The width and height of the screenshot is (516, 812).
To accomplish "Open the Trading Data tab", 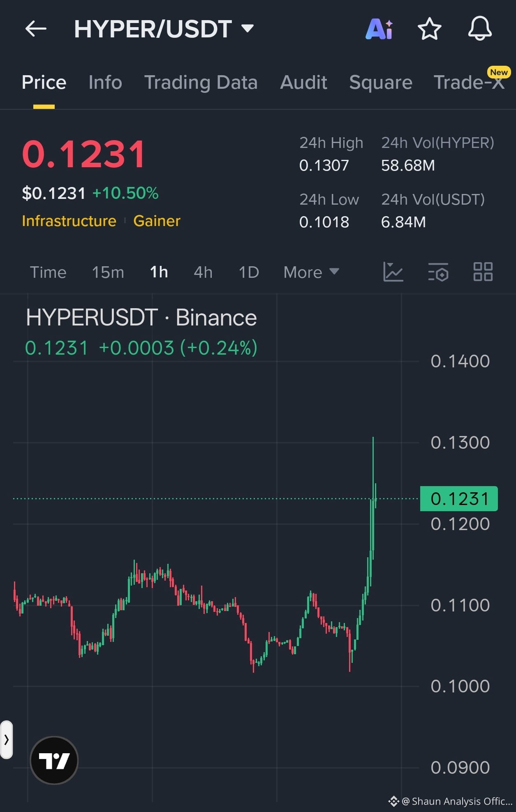I will point(201,83).
